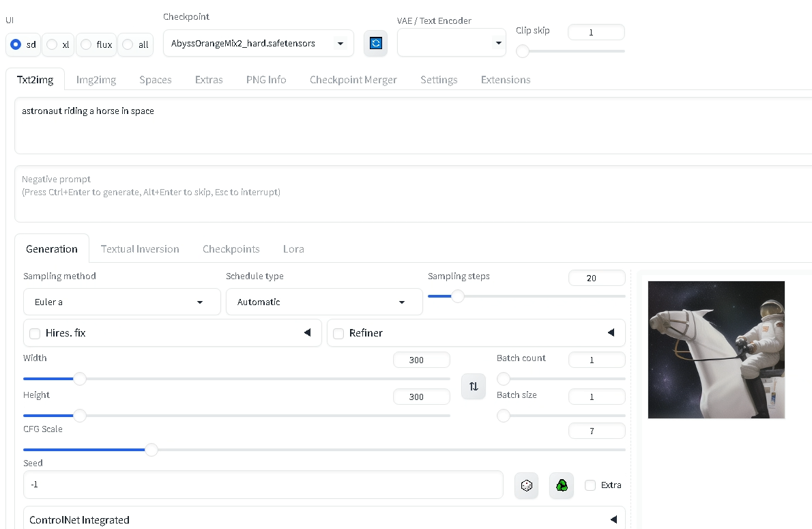Viewport: 812px width, 529px height.
Task: Open the VAE / Text Encoder dropdown
Action: pos(451,42)
